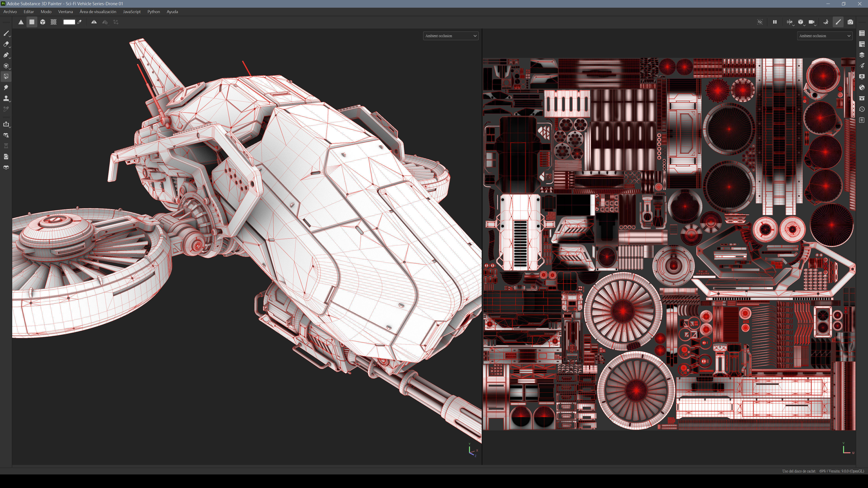Screen dimensions: 868x488
Task: Select the Eraser tool
Action: click(x=6, y=44)
